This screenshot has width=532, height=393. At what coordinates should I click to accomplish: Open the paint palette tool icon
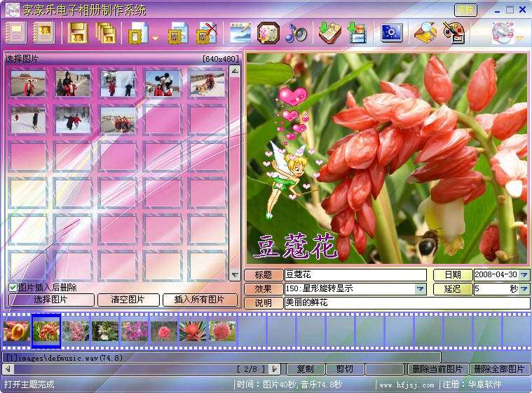pos(453,33)
